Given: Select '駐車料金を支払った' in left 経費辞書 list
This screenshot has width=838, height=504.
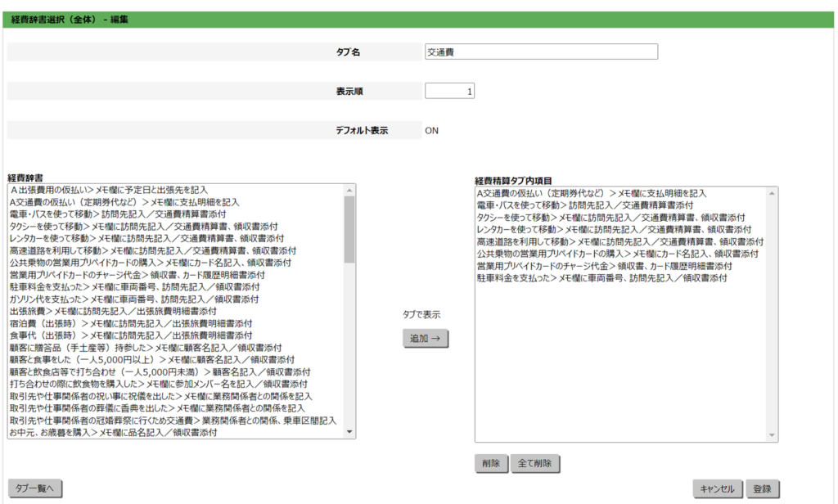Looking at the screenshot, I should [x=177, y=287].
